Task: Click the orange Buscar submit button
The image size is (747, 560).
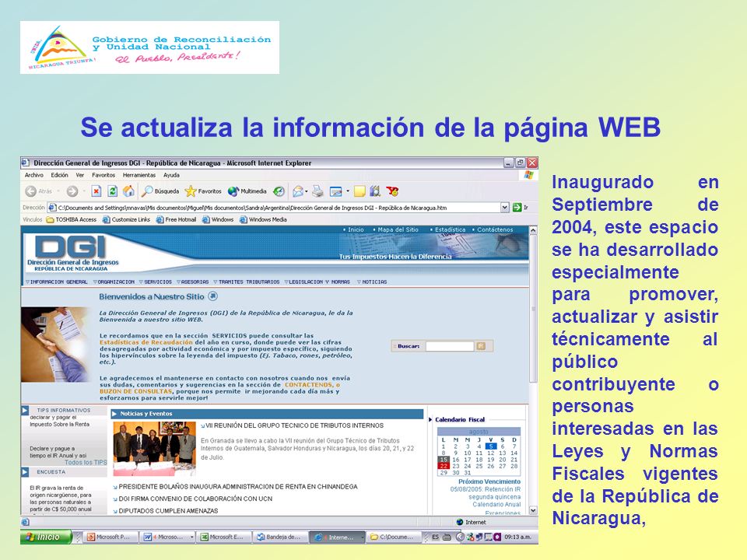Action: pos(481,346)
